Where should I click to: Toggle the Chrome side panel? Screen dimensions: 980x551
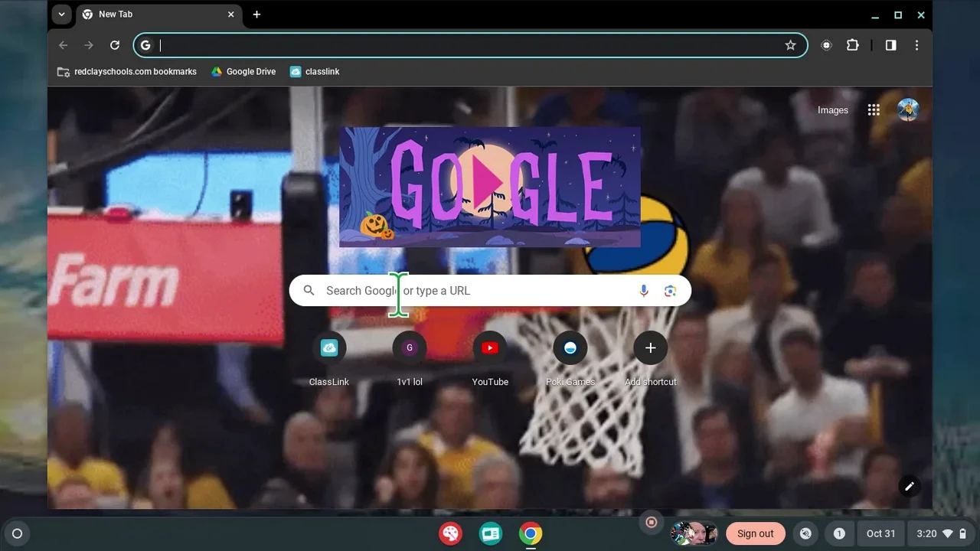(x=890, y=45)
